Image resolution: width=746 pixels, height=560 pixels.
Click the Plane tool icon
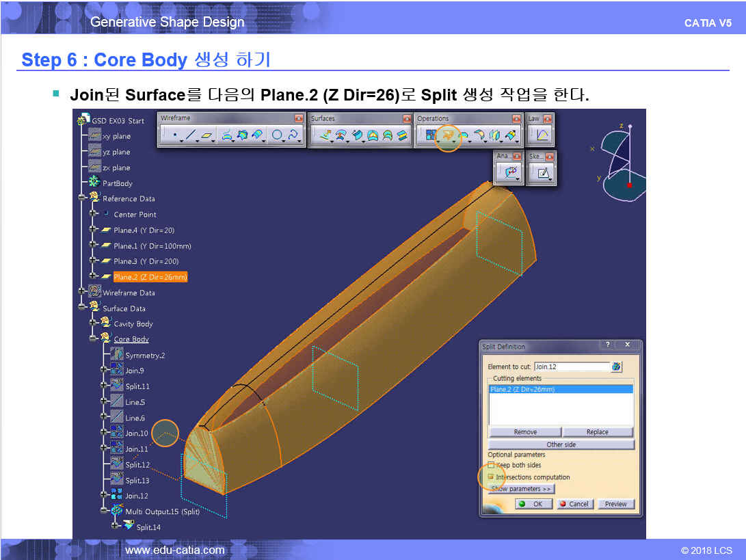click(x=208, y=136)
